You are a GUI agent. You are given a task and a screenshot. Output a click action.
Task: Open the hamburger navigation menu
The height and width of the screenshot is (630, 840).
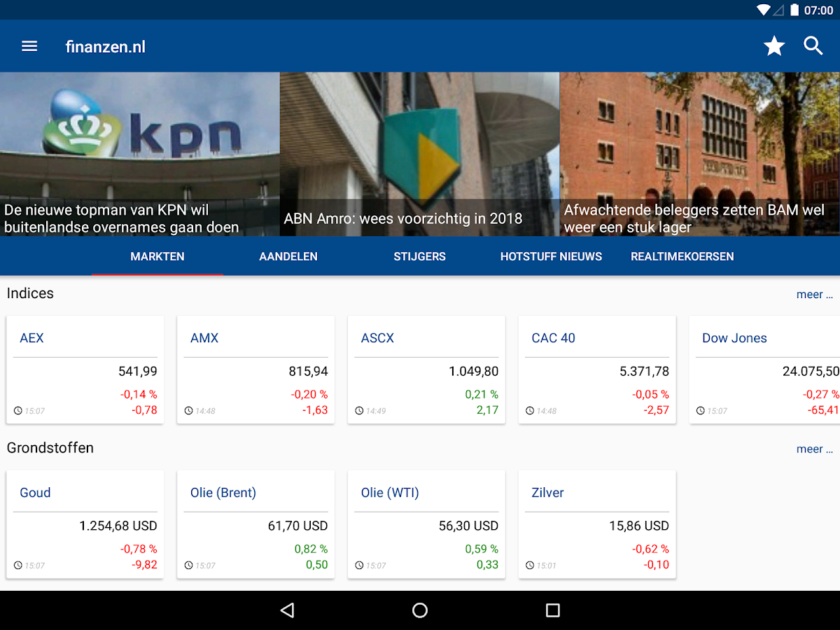point(29,46)
